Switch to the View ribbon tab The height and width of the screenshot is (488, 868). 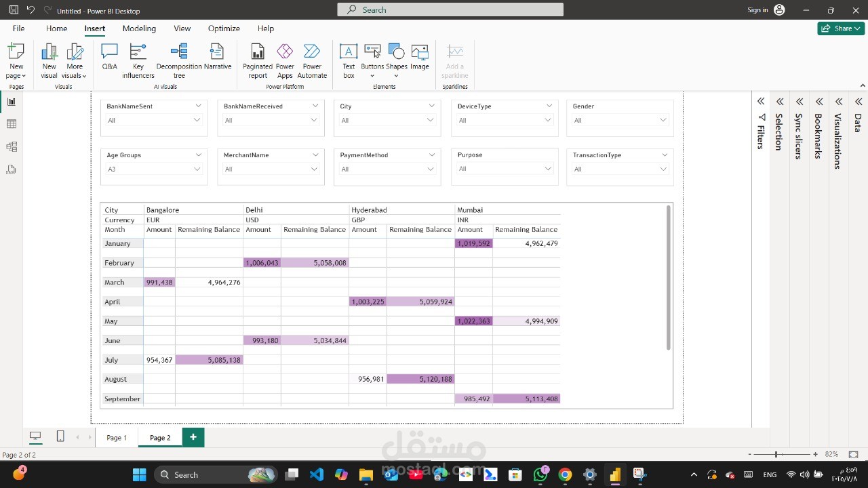click(182, 28)
